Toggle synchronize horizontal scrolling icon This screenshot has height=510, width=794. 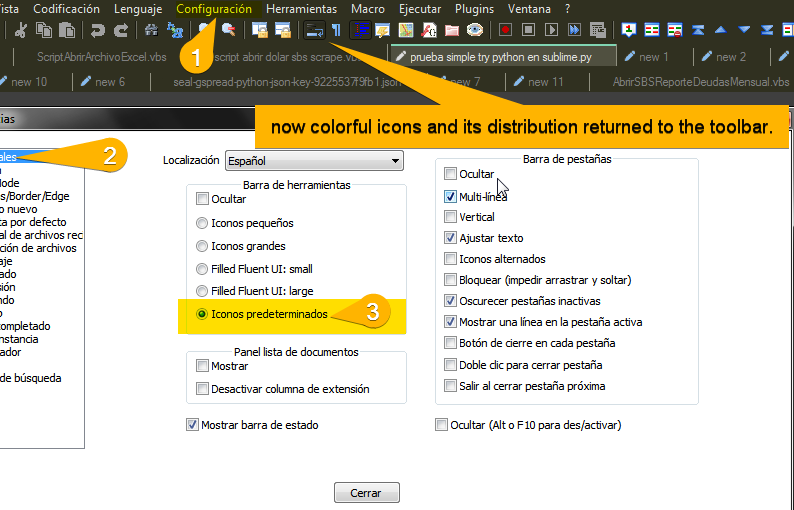(283, 30)
